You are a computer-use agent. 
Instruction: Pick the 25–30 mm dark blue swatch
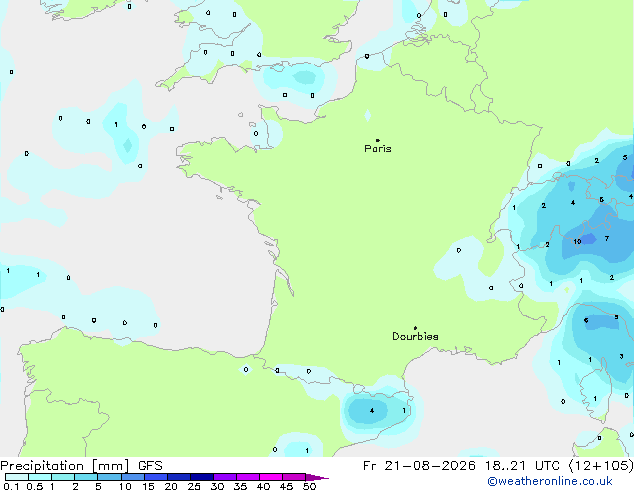click(x=201, y=477)
